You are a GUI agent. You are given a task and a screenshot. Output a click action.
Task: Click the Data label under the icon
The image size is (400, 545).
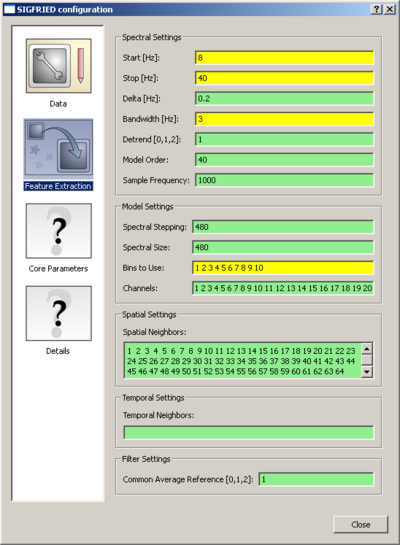click(x=58, y=104)
